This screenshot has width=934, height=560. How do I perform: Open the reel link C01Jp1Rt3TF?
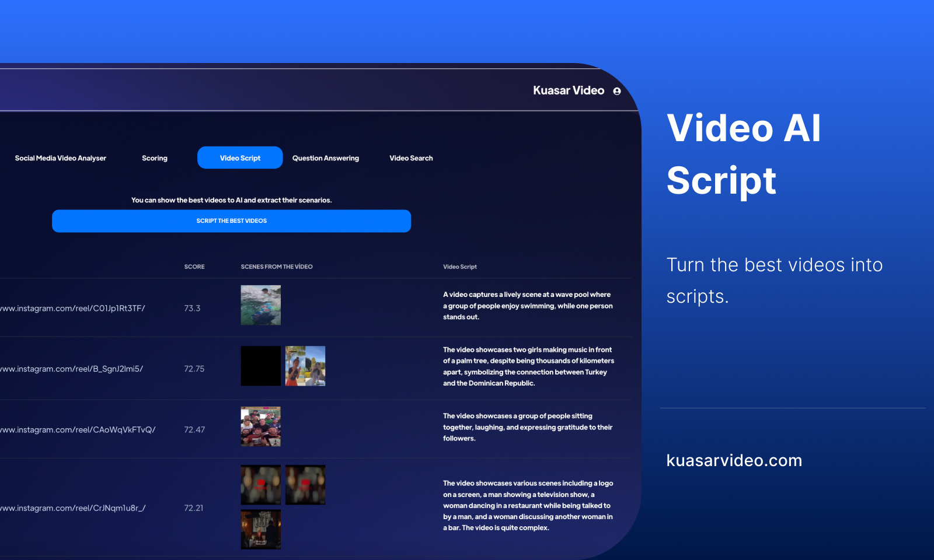[72, 309]
